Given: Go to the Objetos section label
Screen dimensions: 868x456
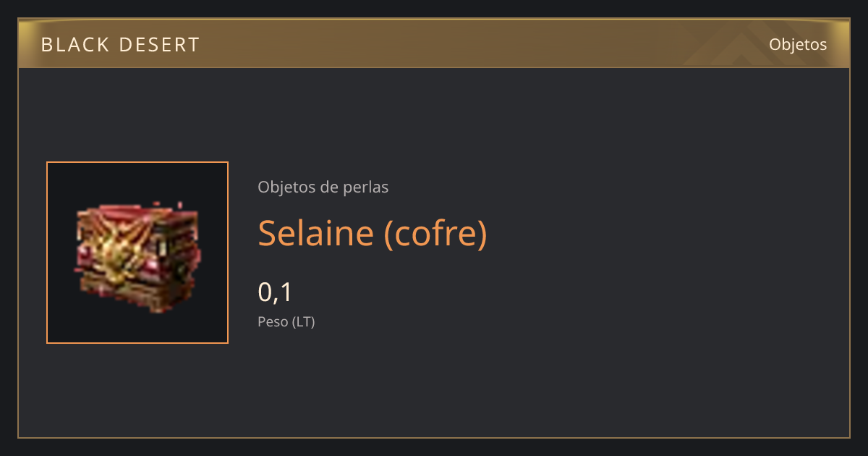Looking at the screenshot, I should point(798,44).
